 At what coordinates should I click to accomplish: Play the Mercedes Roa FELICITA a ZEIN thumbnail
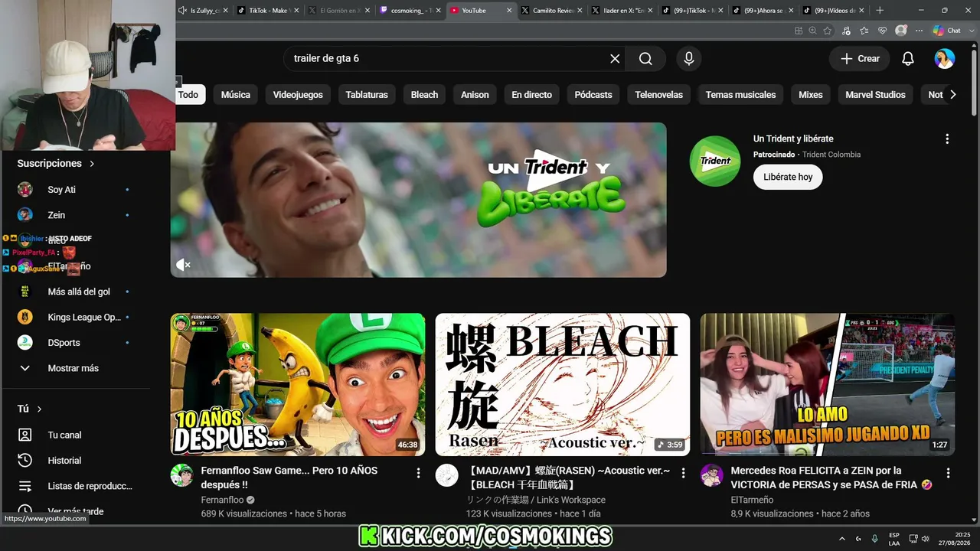click(x=828, y=384)
